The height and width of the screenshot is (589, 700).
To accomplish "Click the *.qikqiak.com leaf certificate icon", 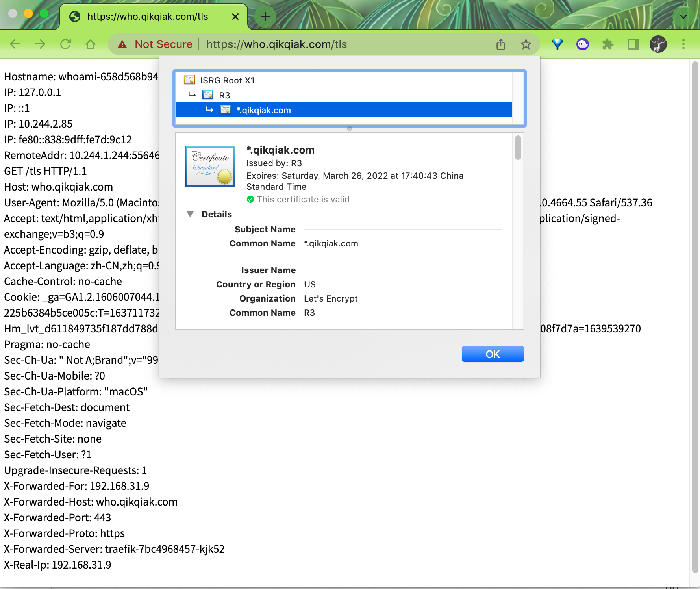I will pyautogui.click(x=226, y=109).
